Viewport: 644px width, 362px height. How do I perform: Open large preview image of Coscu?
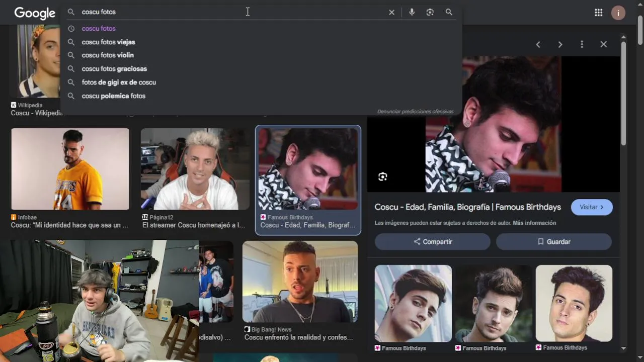click(x=494, y=124)
